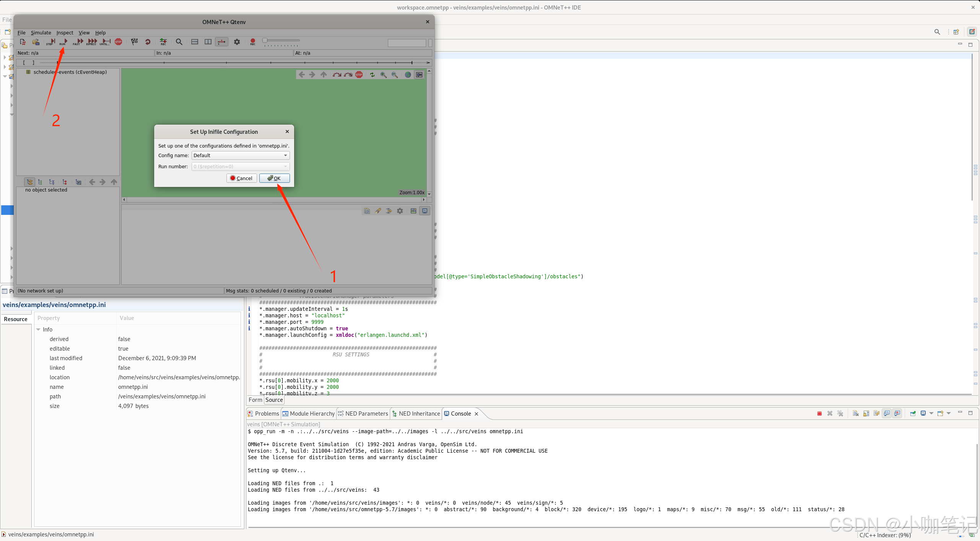Open the Simulate menu
This screenshot has height=541, width=980.
tap(41, 32)
